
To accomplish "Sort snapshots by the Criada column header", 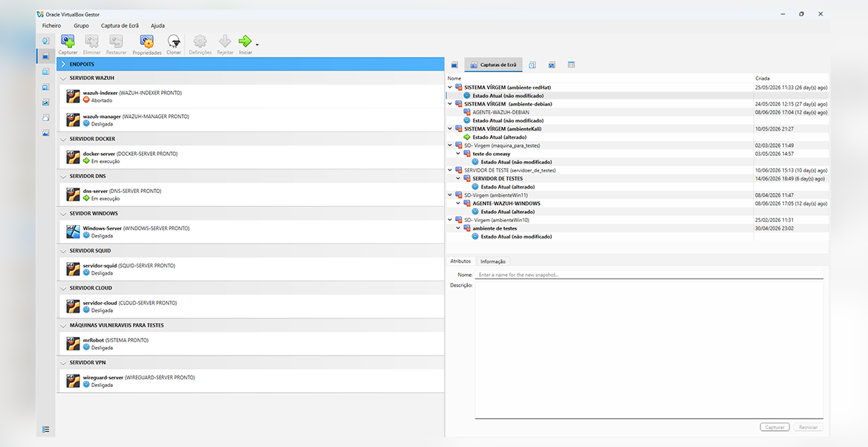I will [792, 79].
